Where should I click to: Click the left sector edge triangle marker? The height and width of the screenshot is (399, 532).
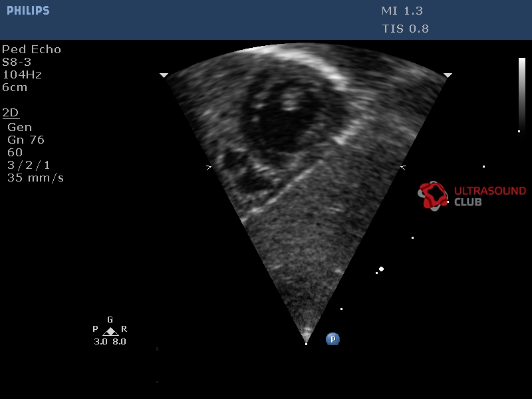164,75
